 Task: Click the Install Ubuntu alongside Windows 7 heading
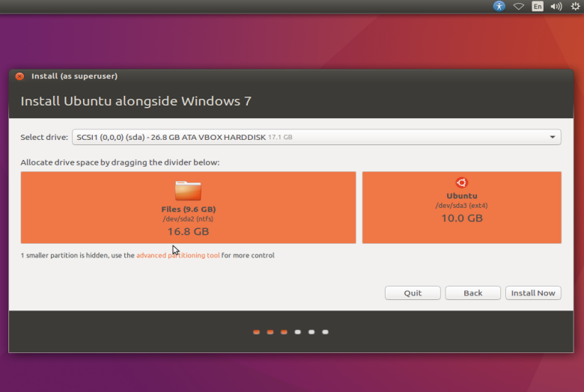point(136,101)
